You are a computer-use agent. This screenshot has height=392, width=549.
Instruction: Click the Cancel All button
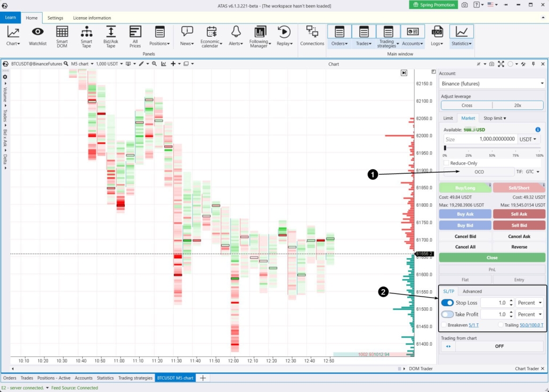[465, 247]
